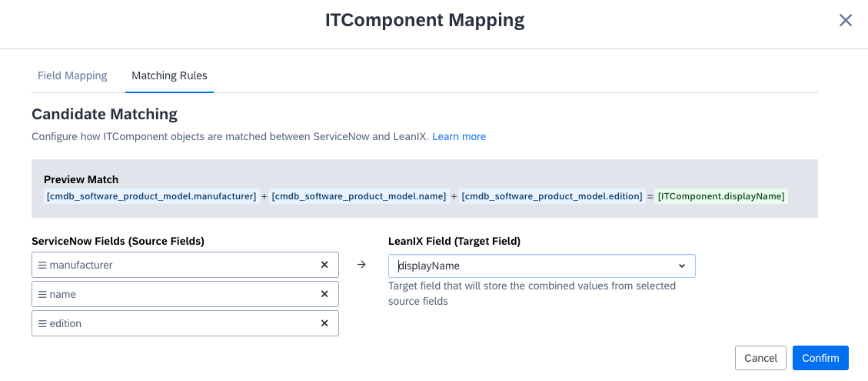Click the Preview Match label
Viewport: 868px width, 381px height.
click(81, 179)
